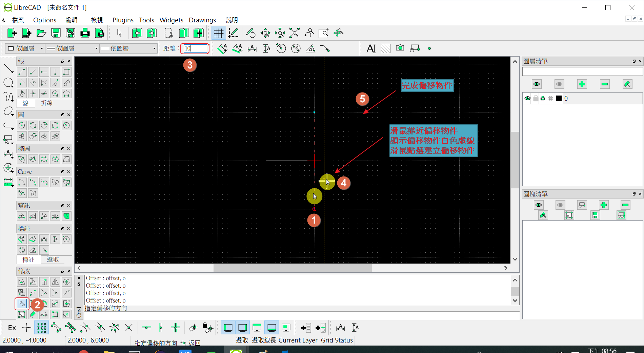
Task: Click the Print icon
Action: (85, 33)
